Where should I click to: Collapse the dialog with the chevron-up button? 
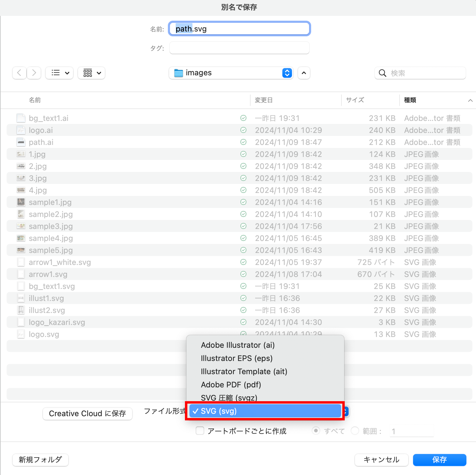[x=304, y=73]
